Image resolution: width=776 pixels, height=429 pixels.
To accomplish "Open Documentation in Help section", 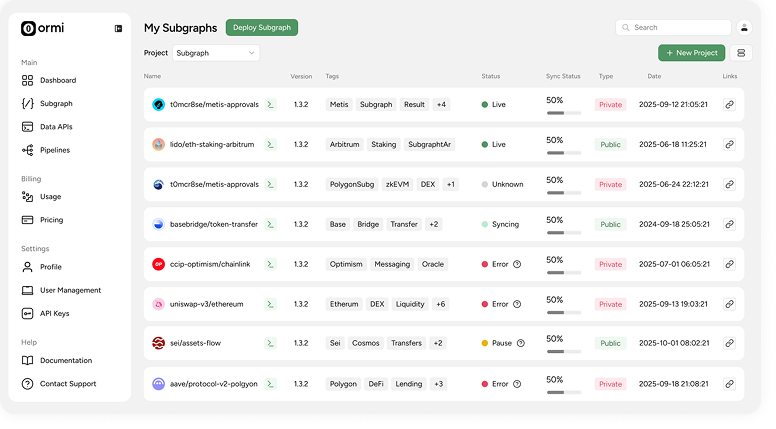I will pos(57,360).
